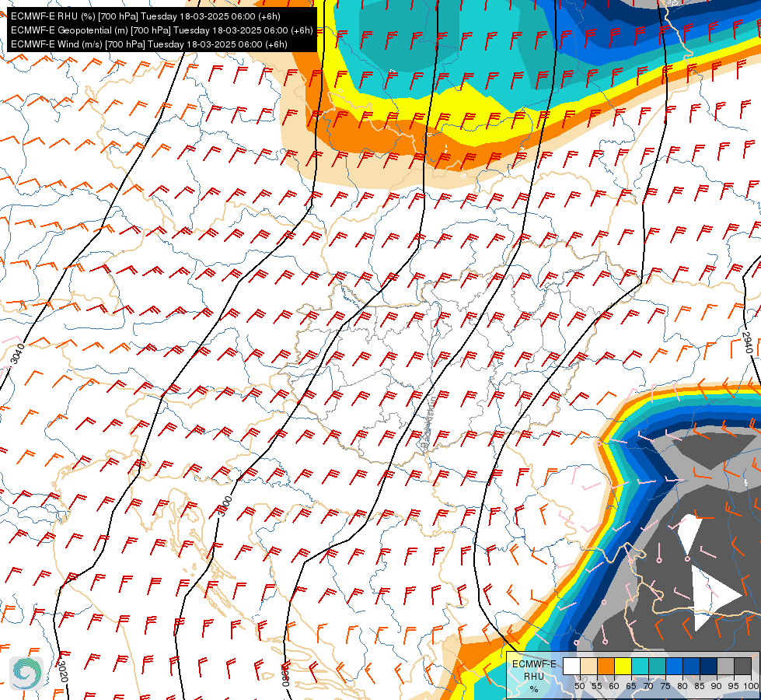761x700 pixels.
Task: Click the legend label '90'
Action: 717,686
